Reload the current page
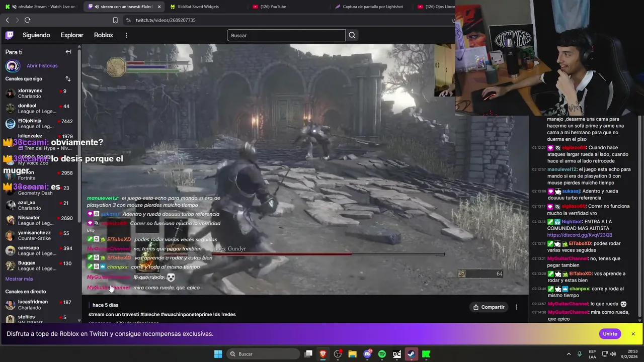 click(27, 20)
